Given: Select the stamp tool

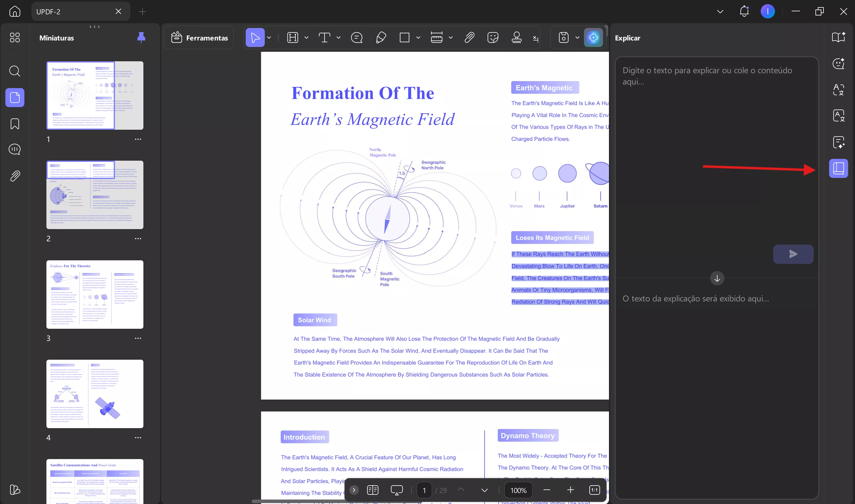Looking at the screenshot, I should pyautogui.click(x=516, y=37).
